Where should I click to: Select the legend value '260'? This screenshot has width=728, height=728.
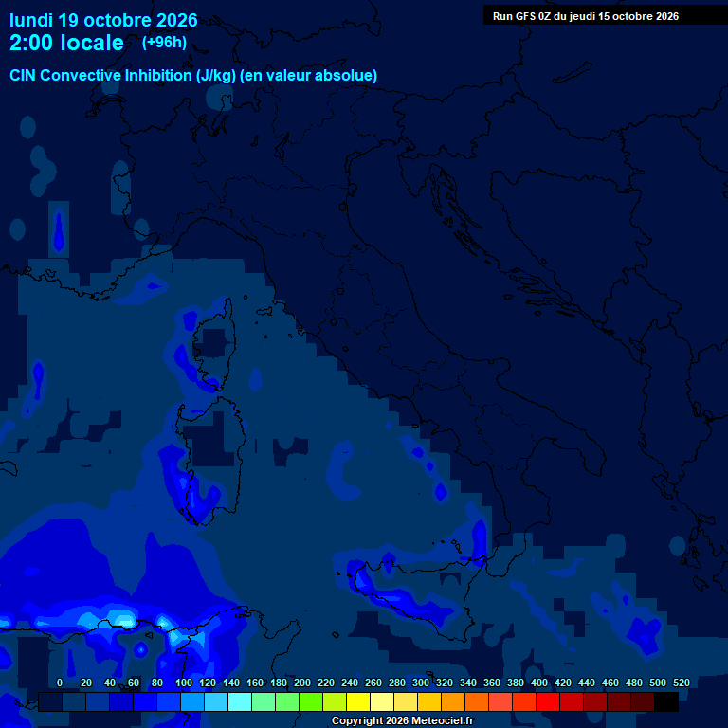click(373, 682)
